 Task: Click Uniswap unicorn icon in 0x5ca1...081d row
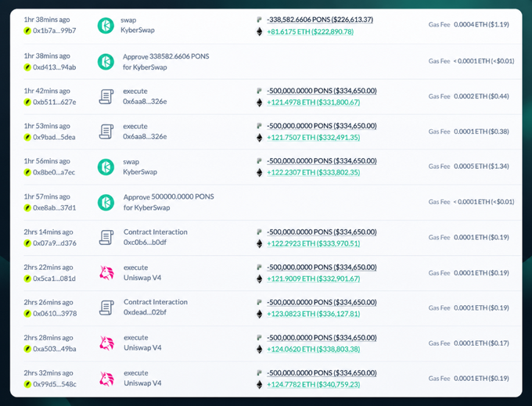(106, 273)
